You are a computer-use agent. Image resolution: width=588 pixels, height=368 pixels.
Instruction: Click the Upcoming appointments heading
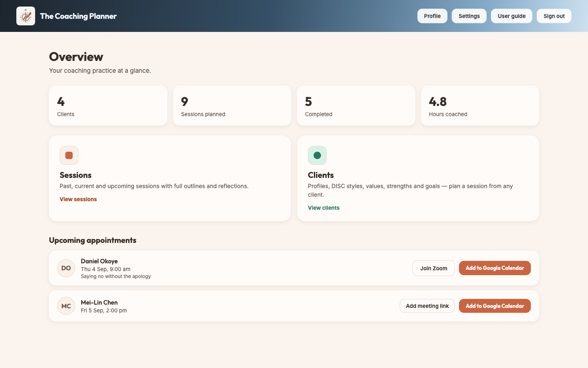(93, 240)
